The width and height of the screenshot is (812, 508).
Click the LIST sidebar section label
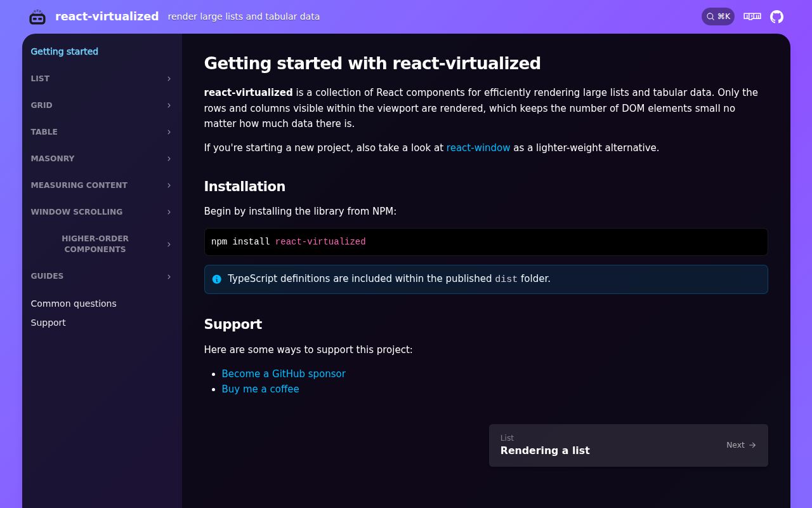click(40, 79)
